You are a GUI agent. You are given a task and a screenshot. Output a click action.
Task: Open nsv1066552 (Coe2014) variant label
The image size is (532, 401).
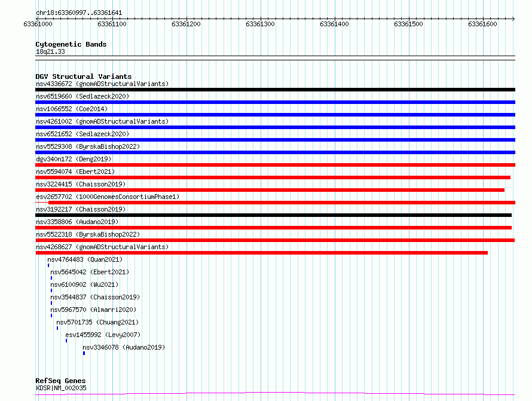[72, 109]
